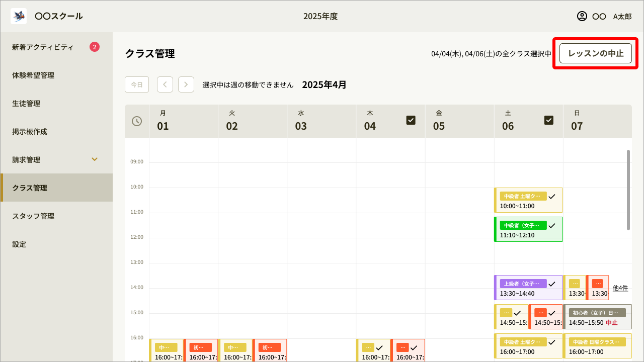Viewport: 644px width, 362px height.
Task: Uncheck the checkbox on the 土 06 column header
Action: click(549, 120)
